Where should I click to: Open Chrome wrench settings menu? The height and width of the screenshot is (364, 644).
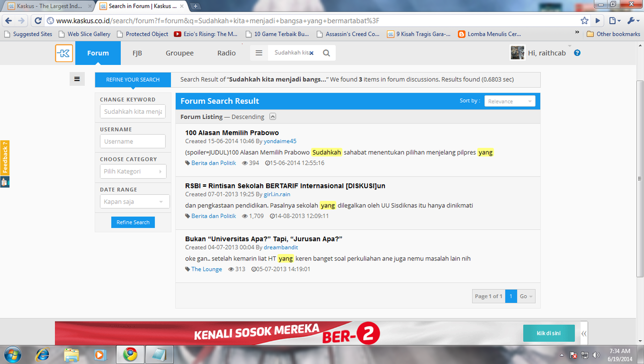click(631, 21)
